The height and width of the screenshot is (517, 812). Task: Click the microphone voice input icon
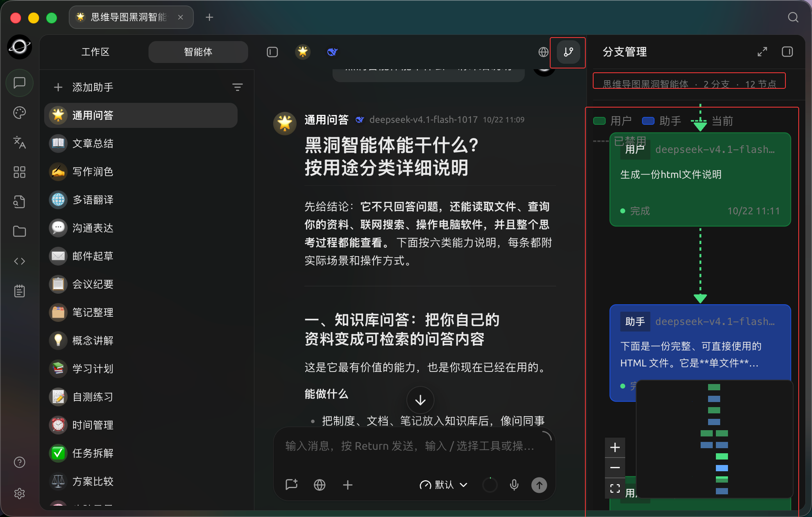[x=514, y=485]
